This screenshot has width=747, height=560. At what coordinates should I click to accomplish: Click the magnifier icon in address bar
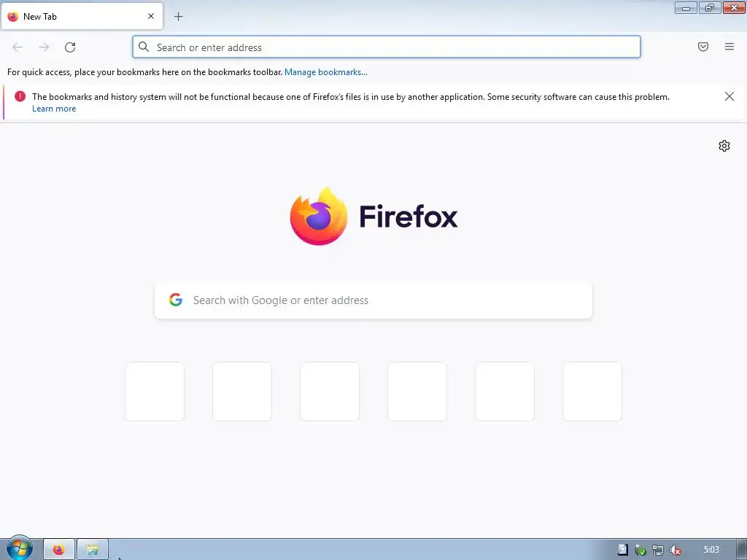(144, 47)
